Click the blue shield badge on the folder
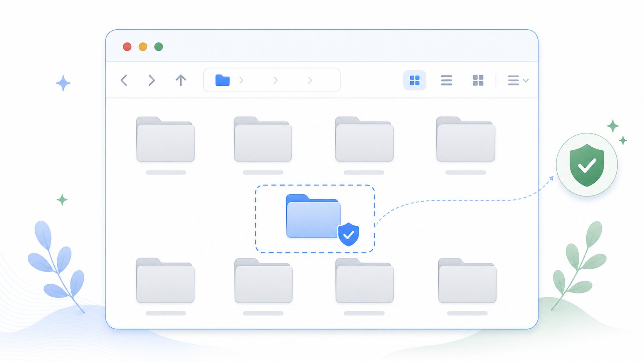Screen dimensions: 644x362 pyautogui.click(x=349, y=234)
